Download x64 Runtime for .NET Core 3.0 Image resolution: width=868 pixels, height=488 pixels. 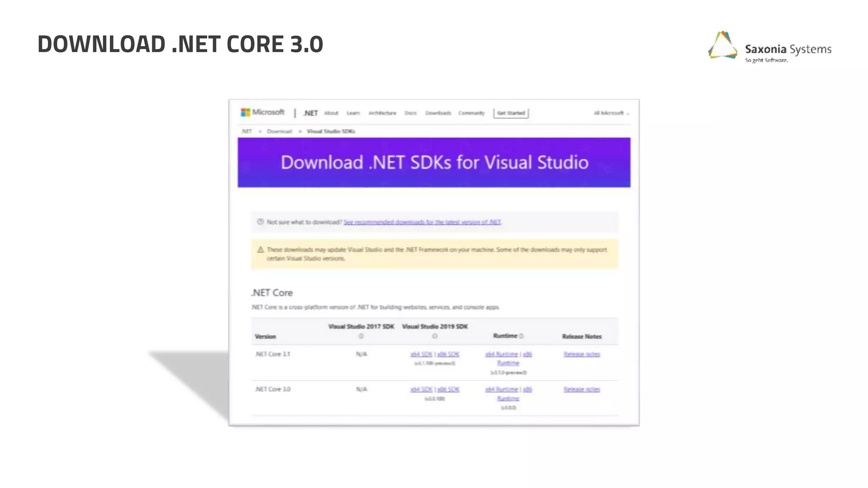(x=501, y=389)
